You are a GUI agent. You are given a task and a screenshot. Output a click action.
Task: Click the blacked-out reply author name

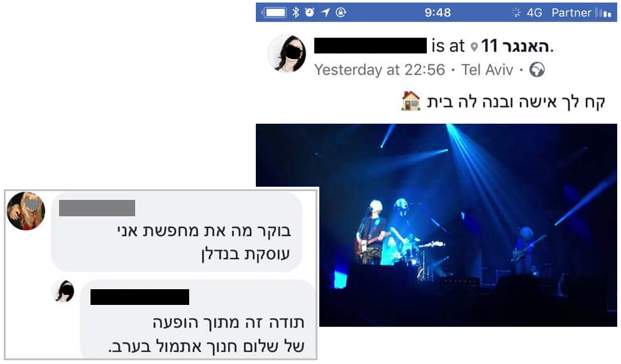click(140, 297)
